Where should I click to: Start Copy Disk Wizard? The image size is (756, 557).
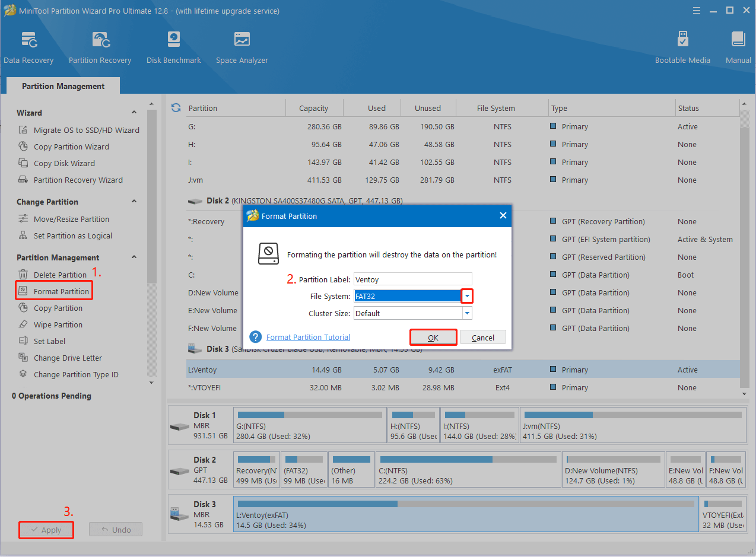click(x=57, y=163)
